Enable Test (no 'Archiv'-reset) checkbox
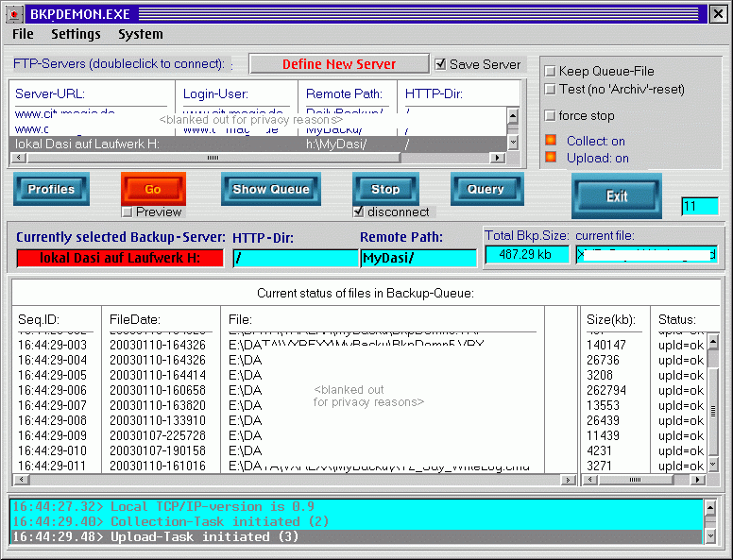 tap(550, 89)
